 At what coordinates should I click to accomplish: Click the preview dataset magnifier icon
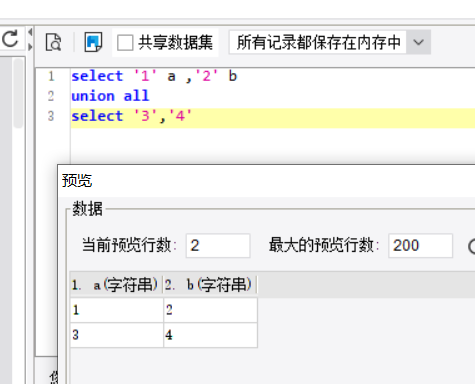coord(53,42)
